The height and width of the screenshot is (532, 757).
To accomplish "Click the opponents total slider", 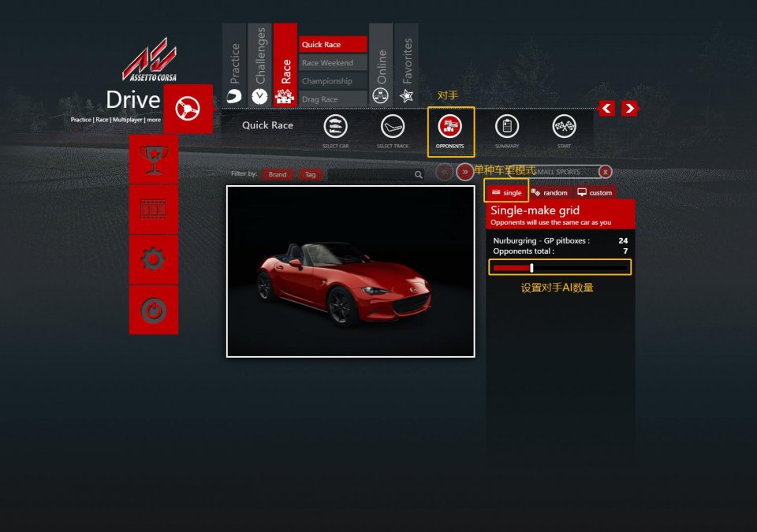I will (x=560, y=267).
